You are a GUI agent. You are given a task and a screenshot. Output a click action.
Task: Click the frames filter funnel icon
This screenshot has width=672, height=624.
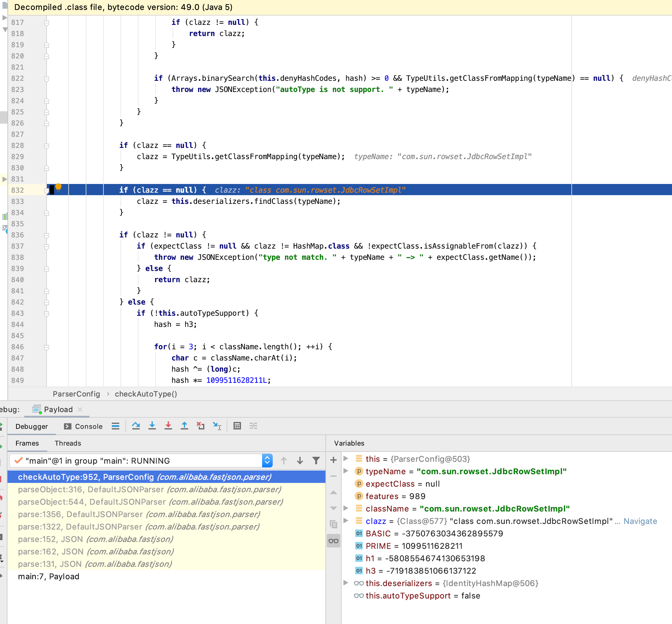[x=316, y=461]
